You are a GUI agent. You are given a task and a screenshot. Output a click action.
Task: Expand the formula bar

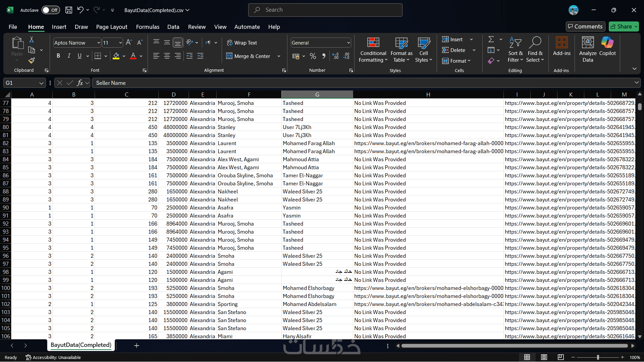click(x=636, y=82)
